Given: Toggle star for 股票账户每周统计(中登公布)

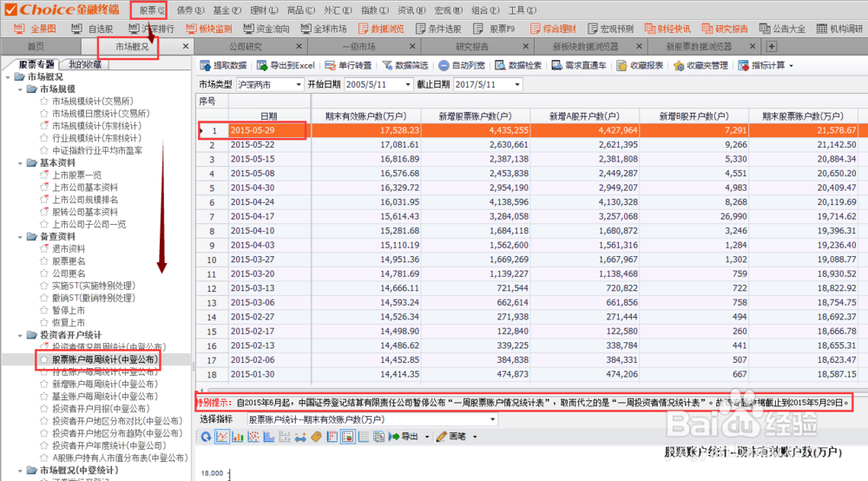Looking at the screenshot, I should pos(44,359).
